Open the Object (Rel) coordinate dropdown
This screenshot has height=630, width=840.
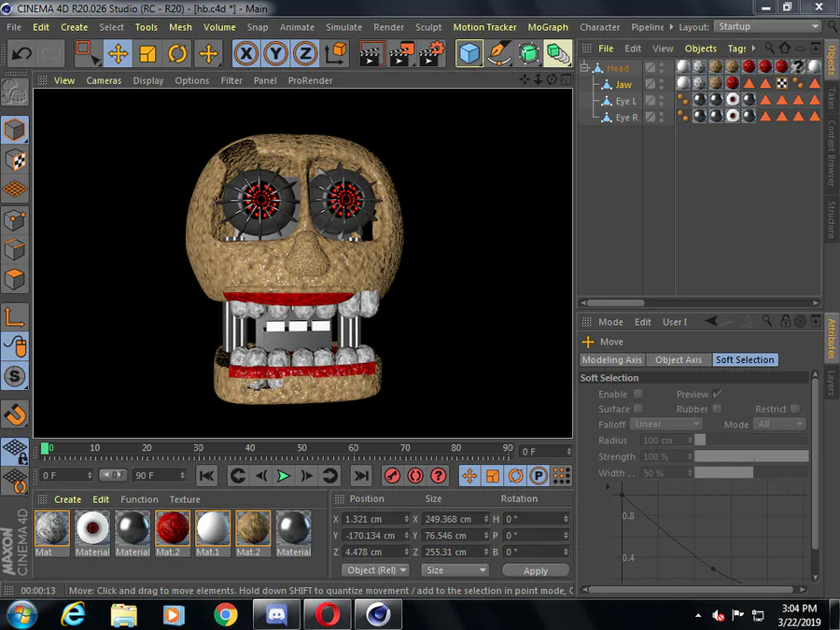(375, 570)
